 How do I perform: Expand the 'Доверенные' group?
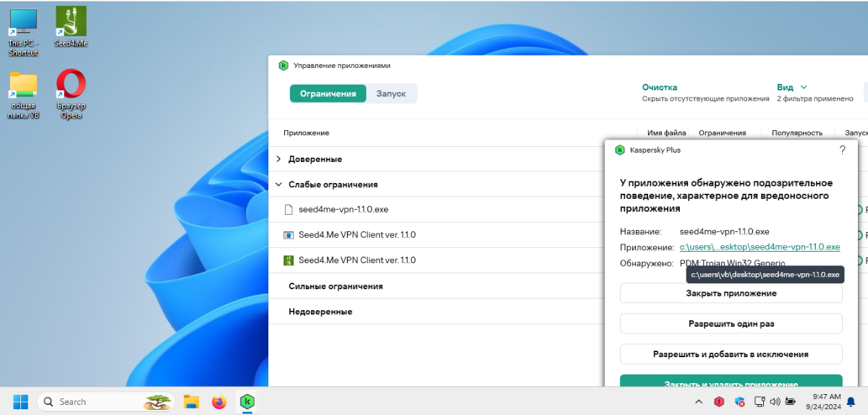(280, 159)
